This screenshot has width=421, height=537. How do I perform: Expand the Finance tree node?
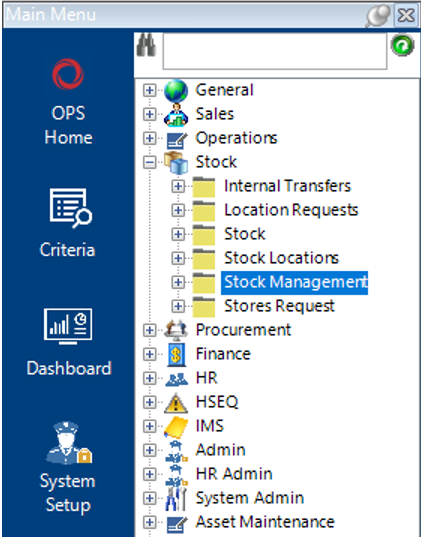[x=149, y=354]
